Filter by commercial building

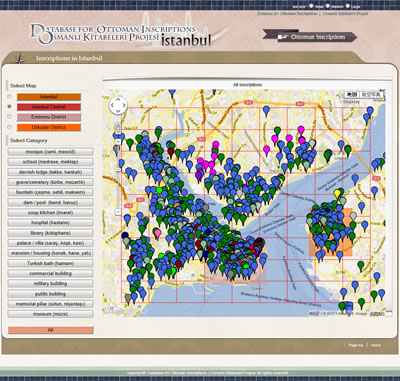point(50,274)
